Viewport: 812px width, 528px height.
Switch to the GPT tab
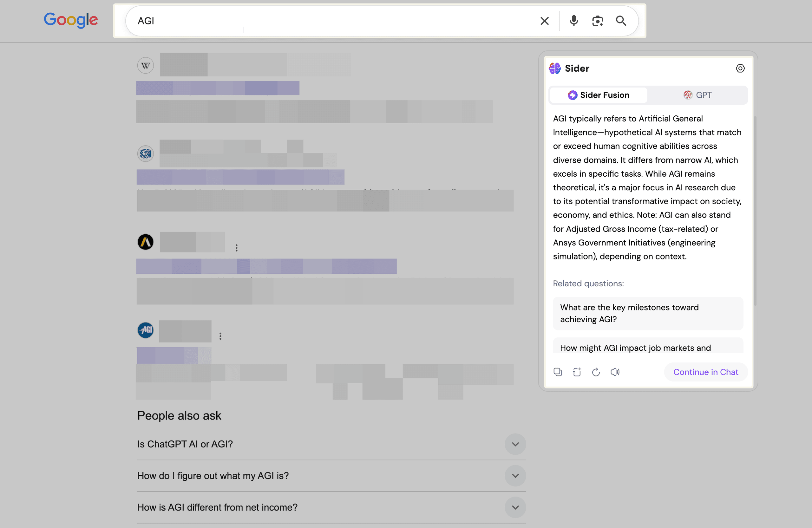[x=697, y=95]
